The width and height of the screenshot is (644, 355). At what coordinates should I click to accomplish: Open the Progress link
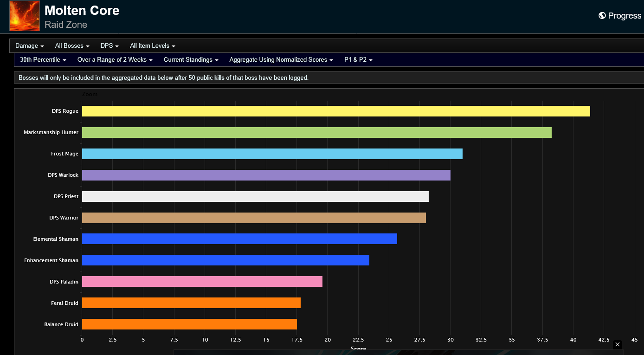click(x=620, y=16)
